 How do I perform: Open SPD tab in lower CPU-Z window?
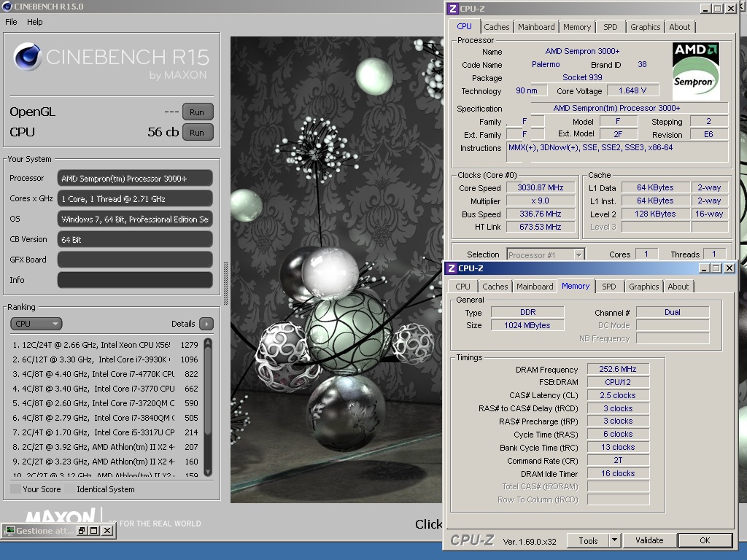tap(609, 287)
